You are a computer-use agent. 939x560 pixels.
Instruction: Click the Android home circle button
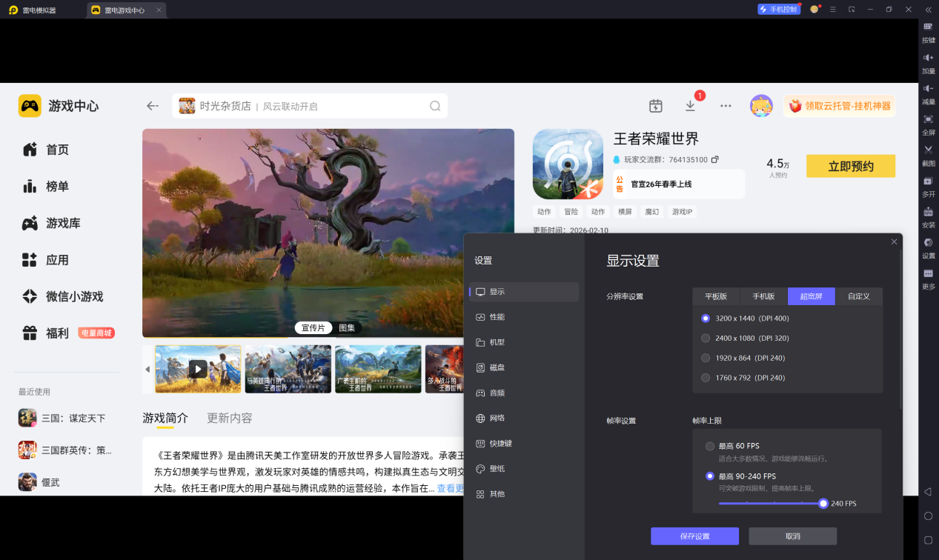(x=928, y=516)
